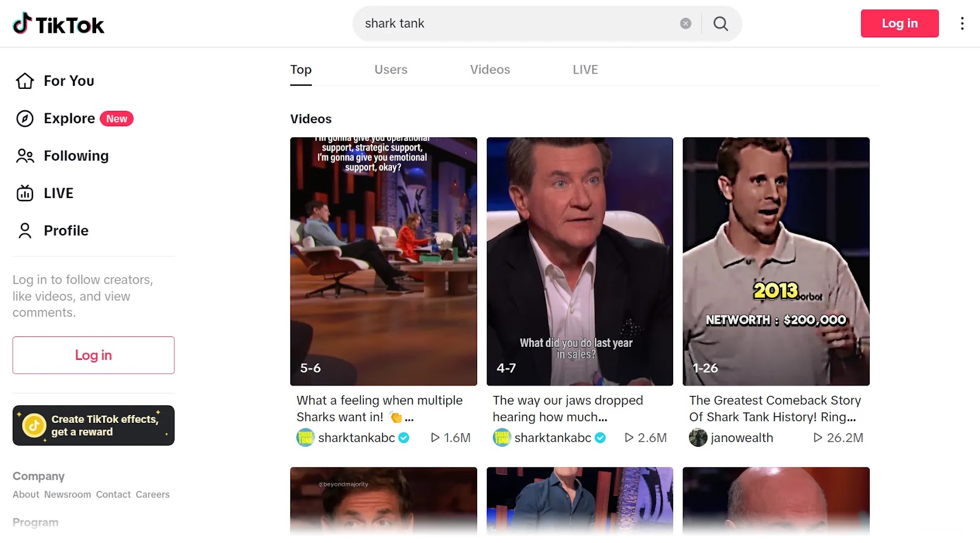Switch to the LIVE results tab

(x=585, y=69)
